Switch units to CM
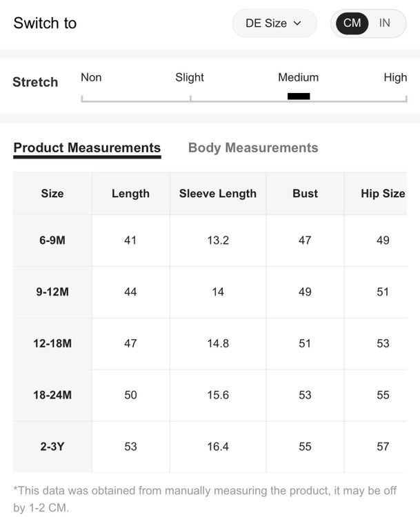The image size is (420, 517). point(352,23)
